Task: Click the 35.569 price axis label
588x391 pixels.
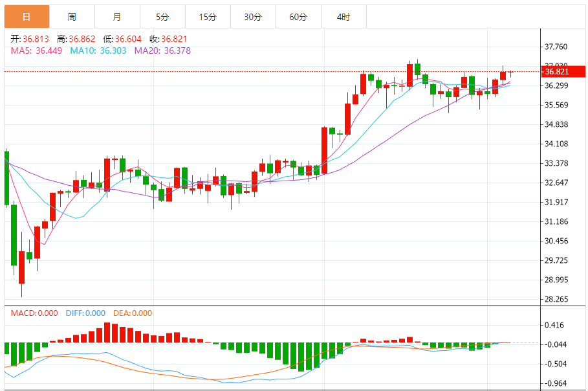Action: (556, 105)
